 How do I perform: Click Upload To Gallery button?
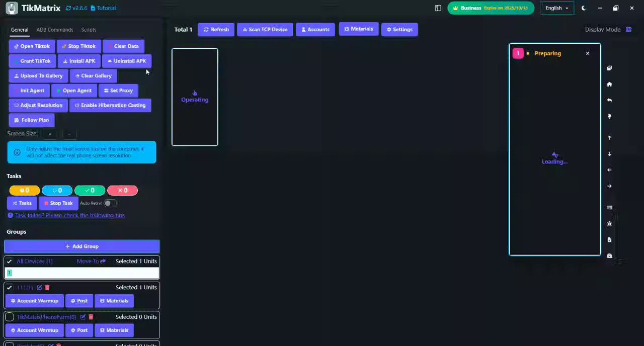[38, 76]
